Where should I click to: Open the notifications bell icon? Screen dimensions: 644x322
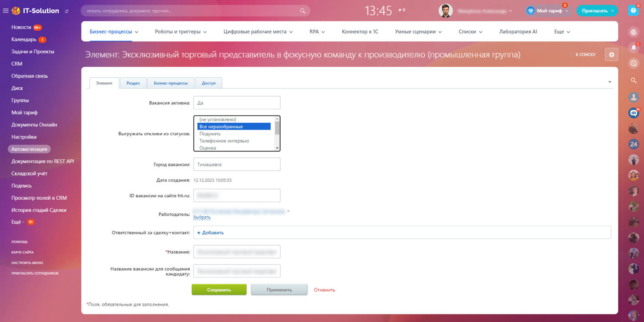click(634, 47)
